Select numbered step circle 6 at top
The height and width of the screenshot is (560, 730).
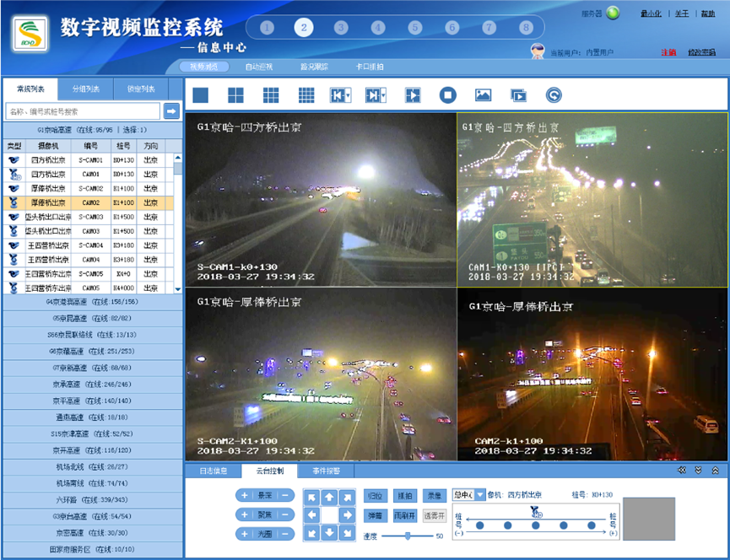452,27
